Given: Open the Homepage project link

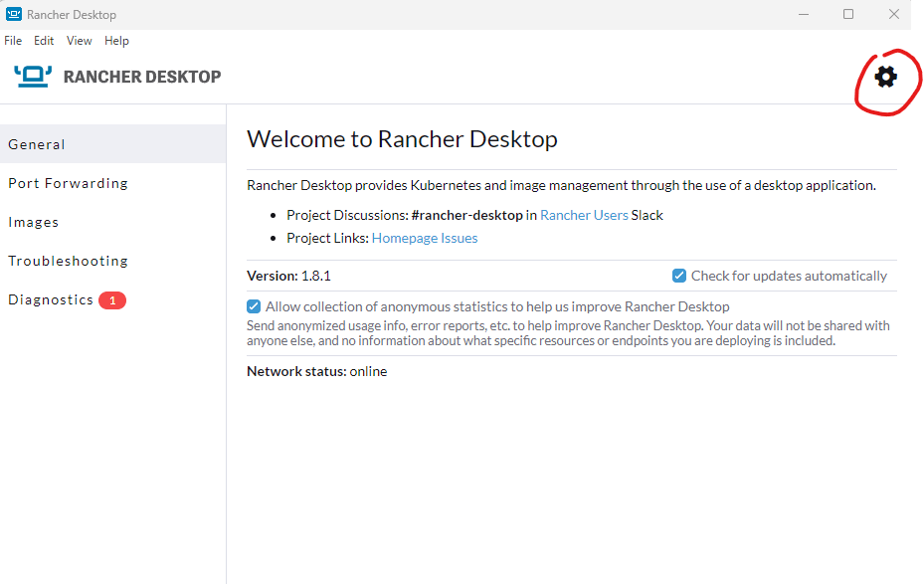Looking at the screenshot, I should point(405,238).
